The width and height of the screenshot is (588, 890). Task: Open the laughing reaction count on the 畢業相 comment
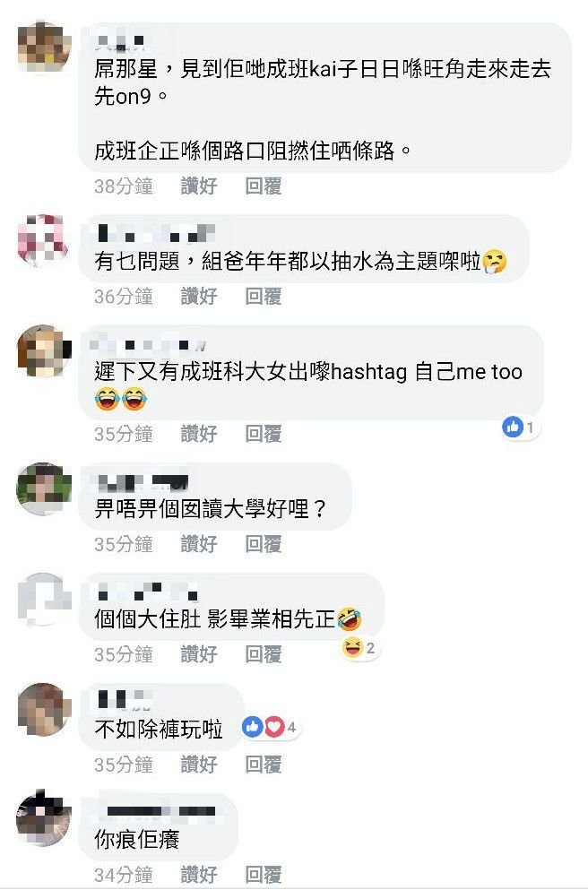point(359,647)
